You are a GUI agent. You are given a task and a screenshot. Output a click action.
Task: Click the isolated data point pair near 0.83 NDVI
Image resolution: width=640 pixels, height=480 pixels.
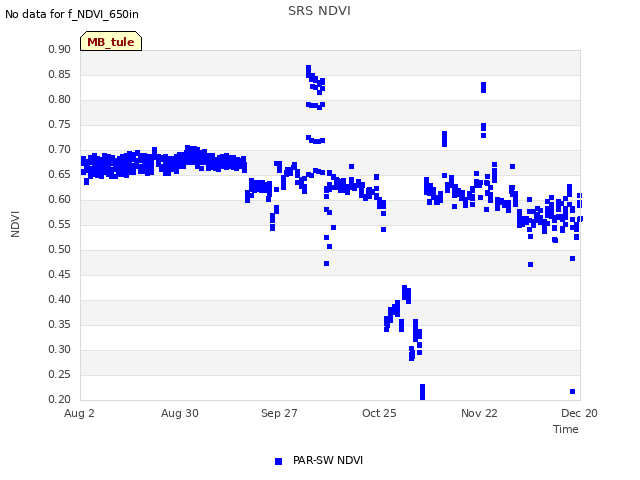pyautogui.click(x=483, y=87)
